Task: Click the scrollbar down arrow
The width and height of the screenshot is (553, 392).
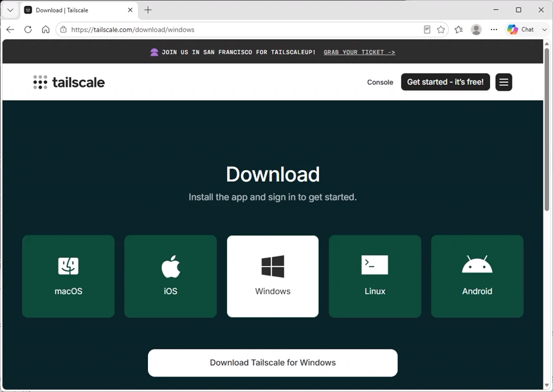Action: [x=547, y=385]
